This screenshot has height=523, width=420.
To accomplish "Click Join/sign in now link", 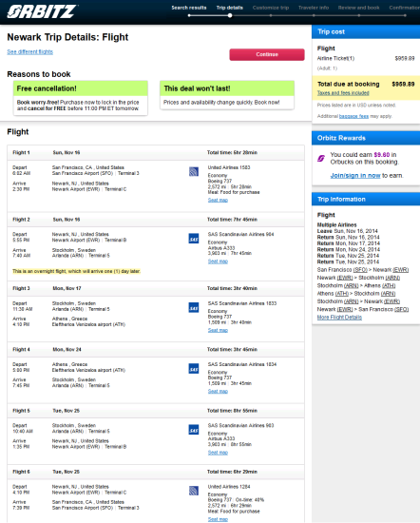I will (355, 176).
